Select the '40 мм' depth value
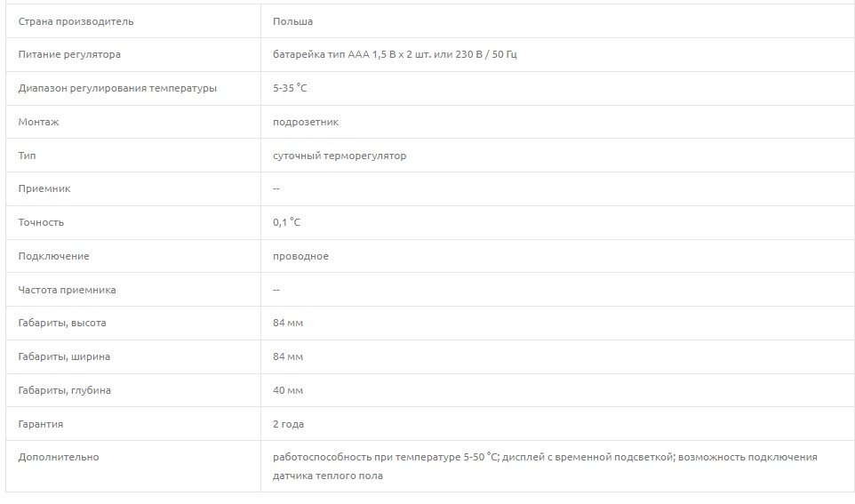This screenshot has width=855, height=504. pos(288,391)
